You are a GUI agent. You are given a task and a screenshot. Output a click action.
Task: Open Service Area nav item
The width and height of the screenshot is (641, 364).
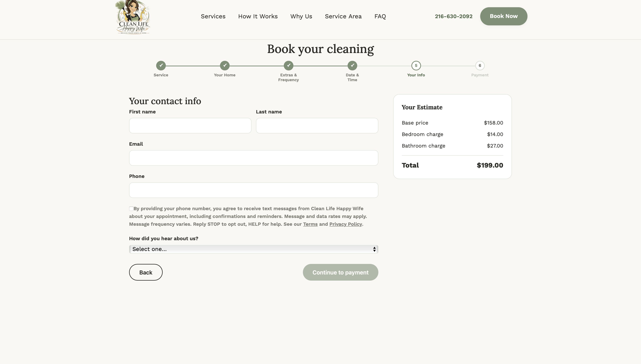click(x=343, y=16)
